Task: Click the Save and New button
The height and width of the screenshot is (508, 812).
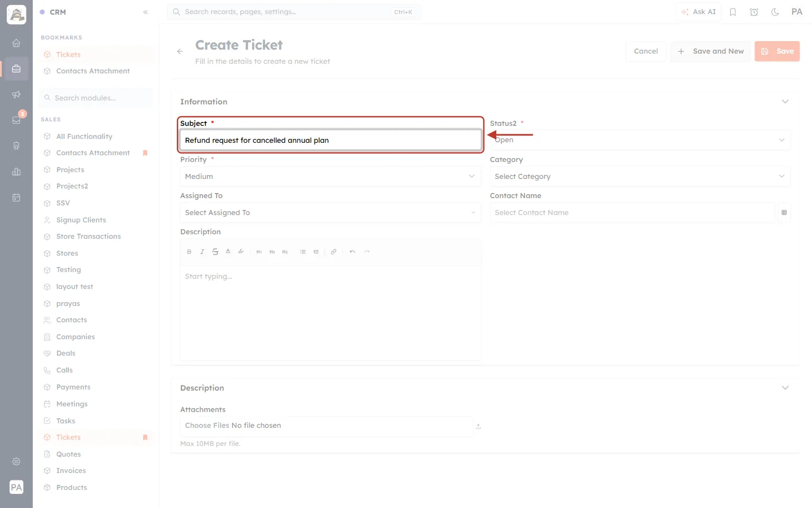Action: pos(710,51)
